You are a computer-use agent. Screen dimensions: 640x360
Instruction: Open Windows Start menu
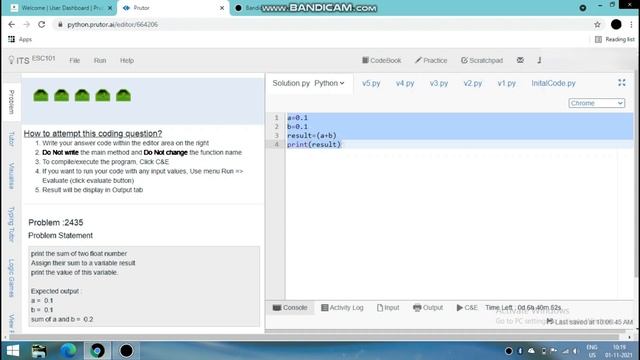point(13,351)
